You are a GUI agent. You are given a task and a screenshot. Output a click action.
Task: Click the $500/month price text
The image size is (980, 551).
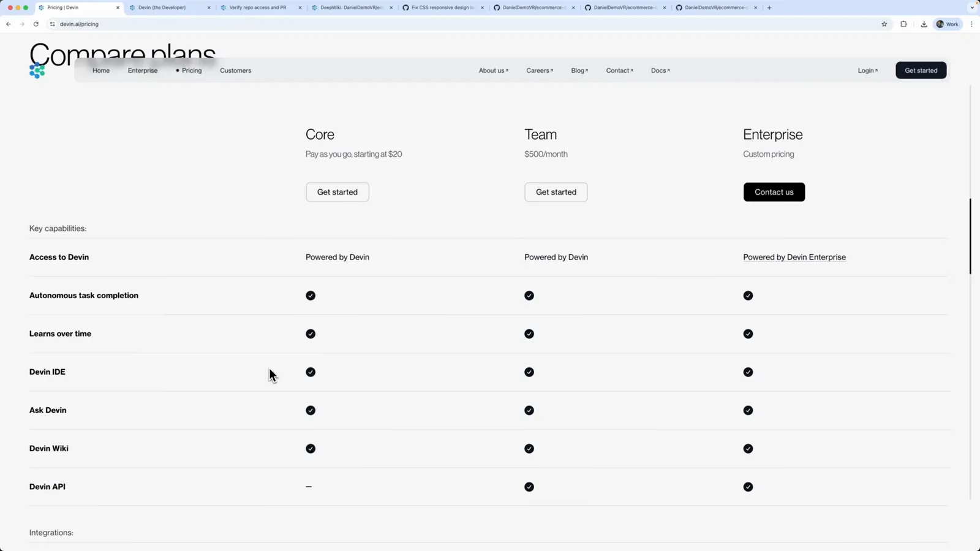coord(546,154)
